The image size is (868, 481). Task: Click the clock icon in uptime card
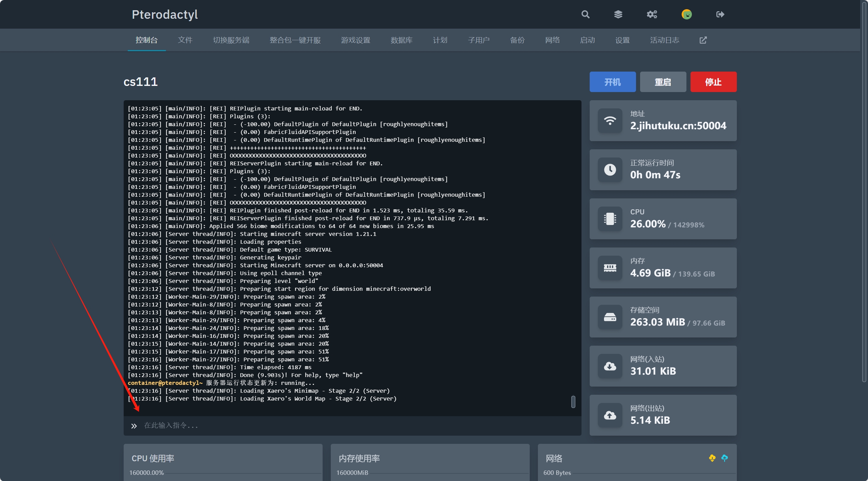coord(610,170)
